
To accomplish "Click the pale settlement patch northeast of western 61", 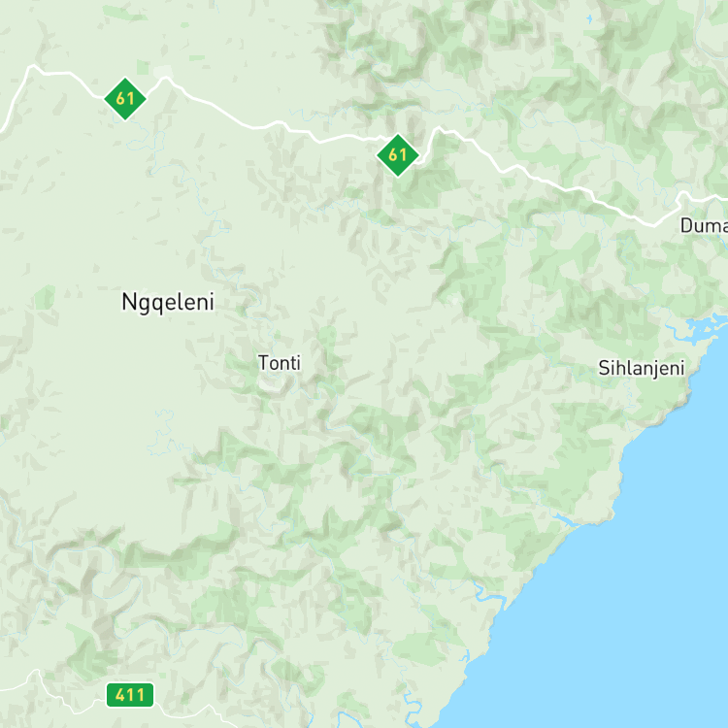I will (x=162, y=72).
